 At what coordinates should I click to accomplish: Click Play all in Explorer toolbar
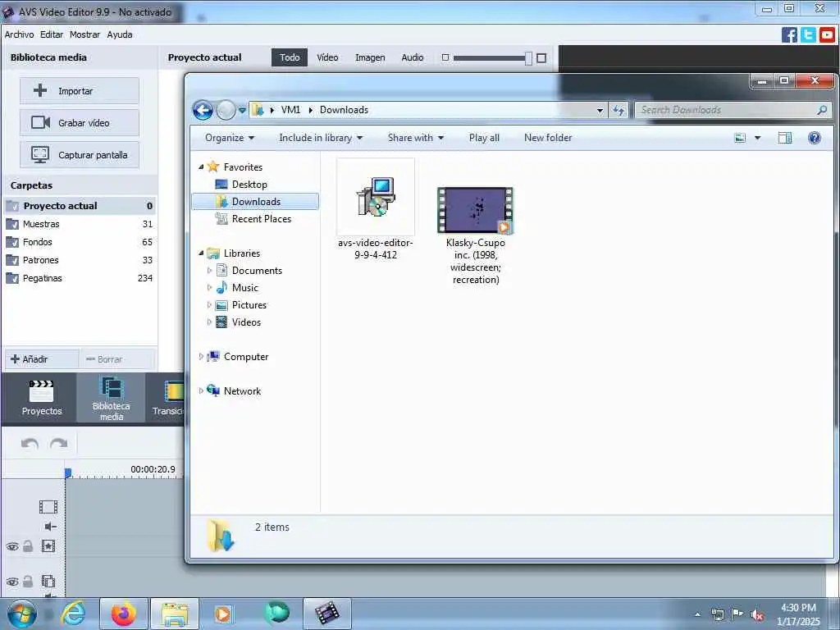click(x=484, y=138)
